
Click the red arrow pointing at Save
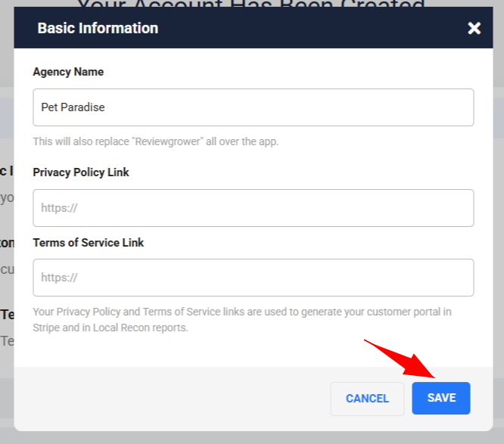pyautogui.click(x=401, y=359)
